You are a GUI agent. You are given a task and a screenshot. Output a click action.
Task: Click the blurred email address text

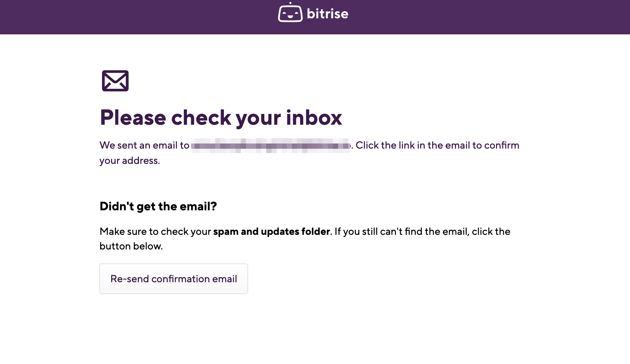(x=271, y=146)
